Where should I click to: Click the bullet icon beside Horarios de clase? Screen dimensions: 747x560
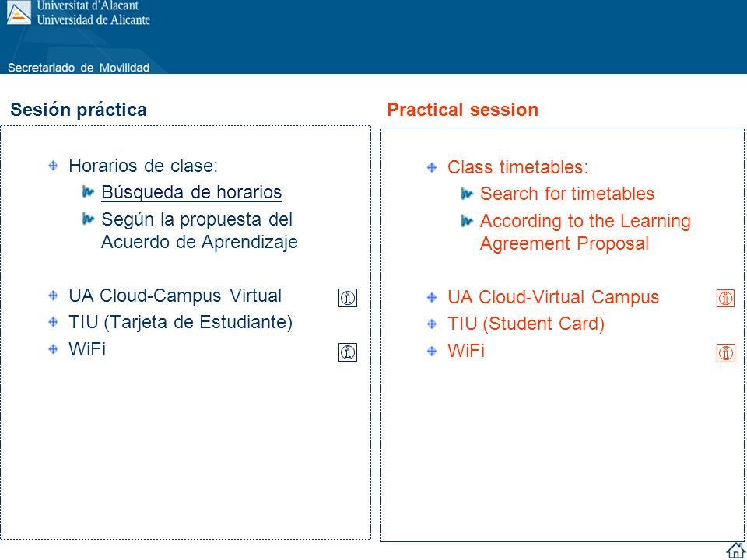click(x=53, y=166)
